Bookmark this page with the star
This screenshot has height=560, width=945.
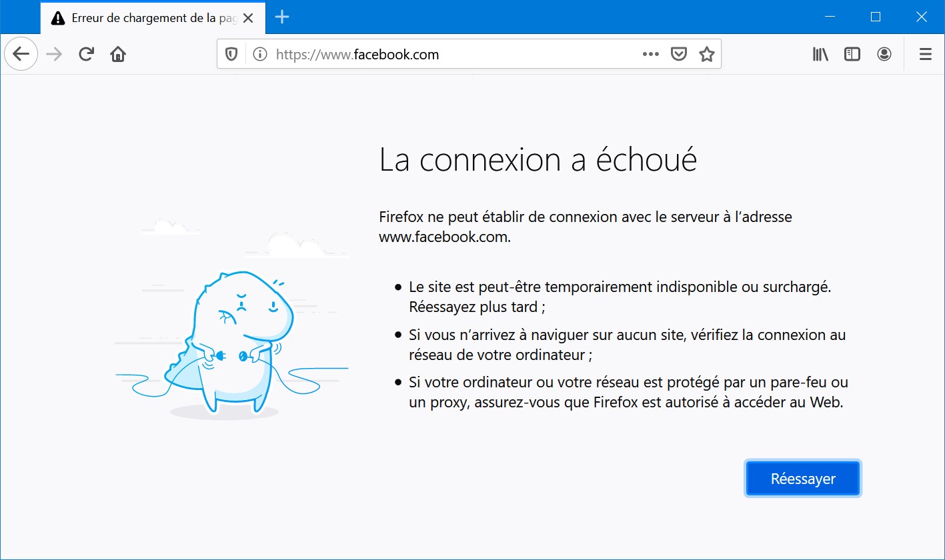707,55
